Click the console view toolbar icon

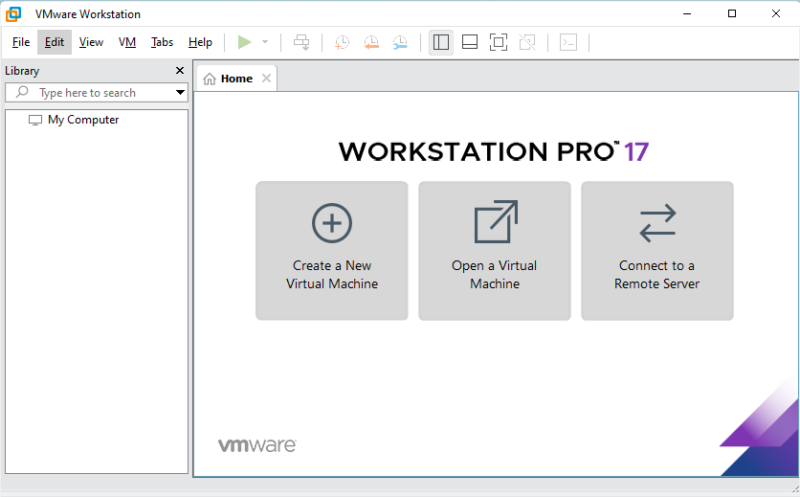point(568,42)
